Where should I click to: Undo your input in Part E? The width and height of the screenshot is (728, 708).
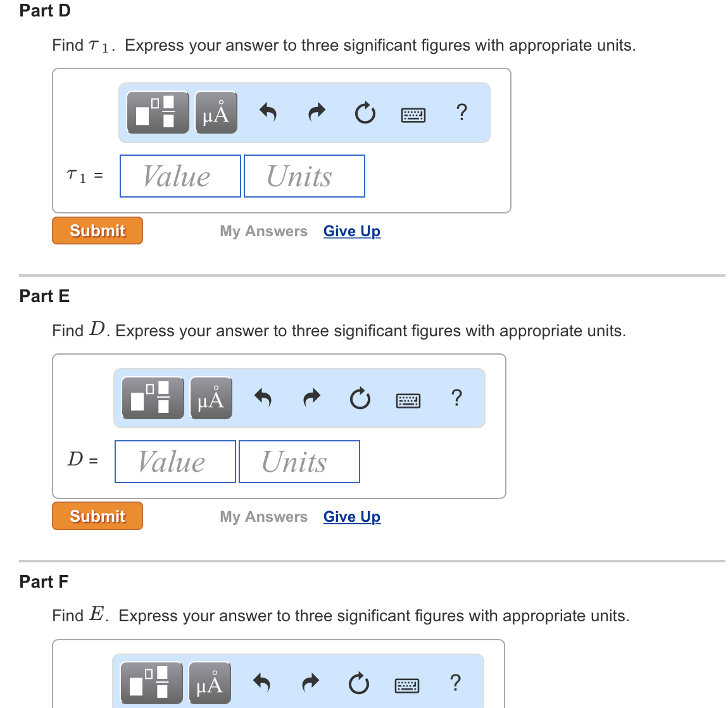263,398
